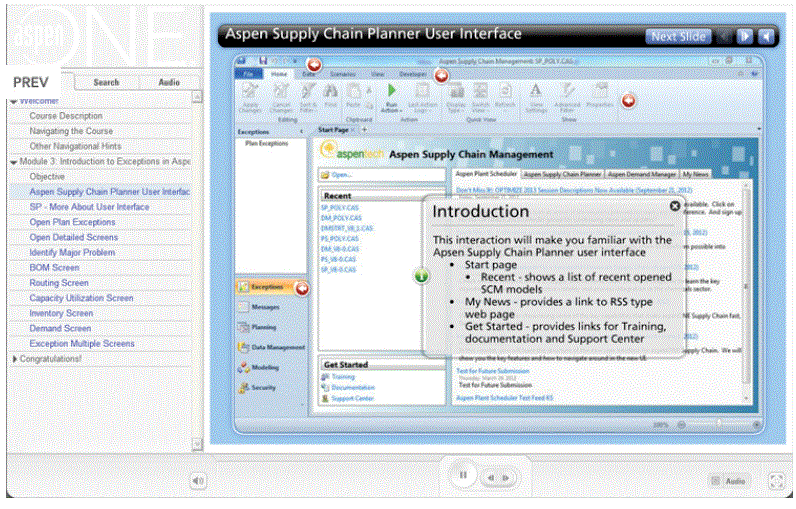Open the Capacity Utilization Screen topic
Image resolution: width=796 pixels, height=509 pixels.
[81, 298]
